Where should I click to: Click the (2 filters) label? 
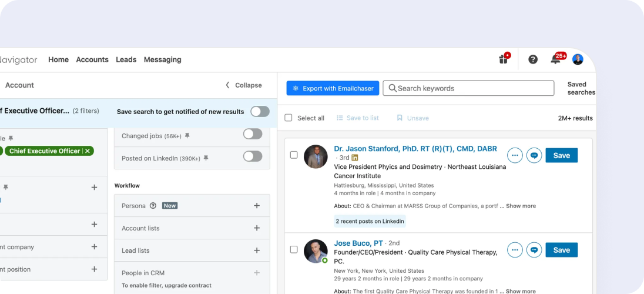[x=86, y=111]
